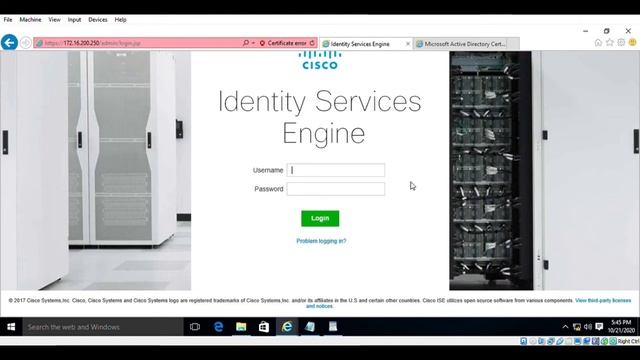
Task: Restore down the browser window
Action: pyautogui.click(x=607, y=31)
